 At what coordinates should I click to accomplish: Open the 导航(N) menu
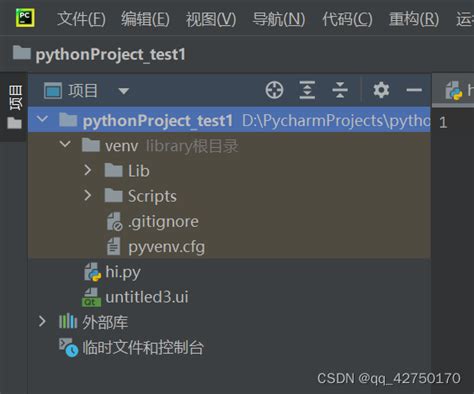(279, 19)
